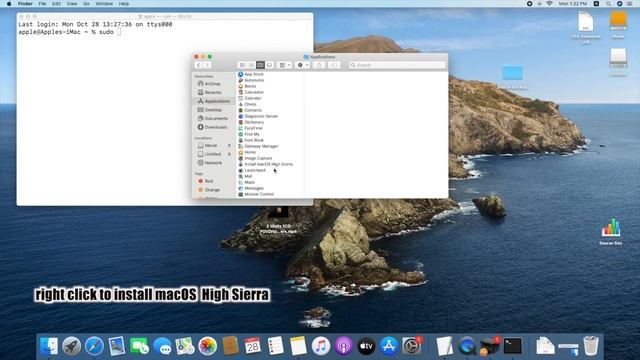This screenshot has height=360, width=640.
Task: Go forward in Finder window
Action: click(x=207, y=65)
